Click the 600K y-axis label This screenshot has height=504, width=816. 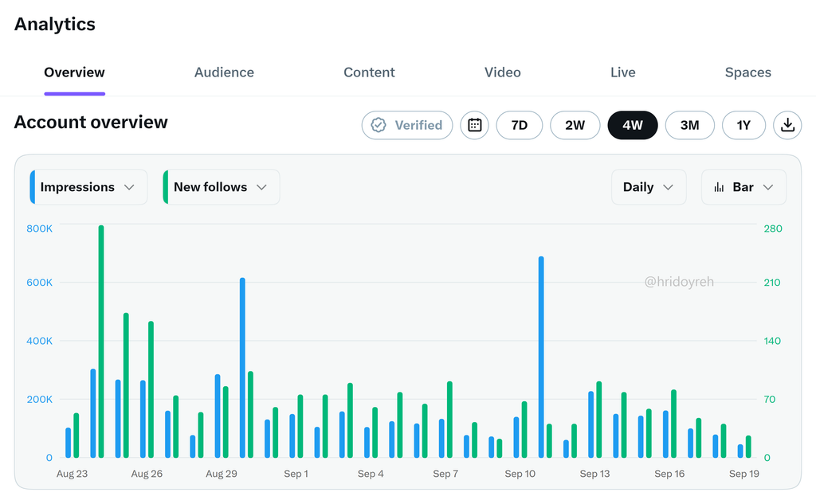[40, 283]
